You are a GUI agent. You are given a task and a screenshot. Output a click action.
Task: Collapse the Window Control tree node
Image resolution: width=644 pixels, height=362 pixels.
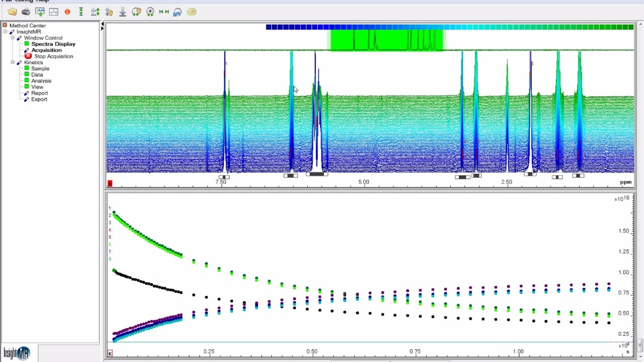pos(13,38)
